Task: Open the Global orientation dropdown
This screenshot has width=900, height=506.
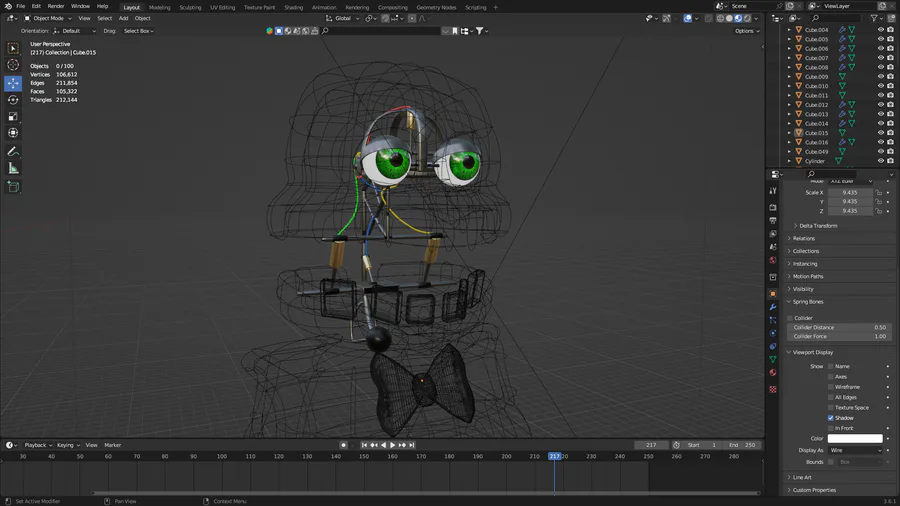Action: (343, 18)
